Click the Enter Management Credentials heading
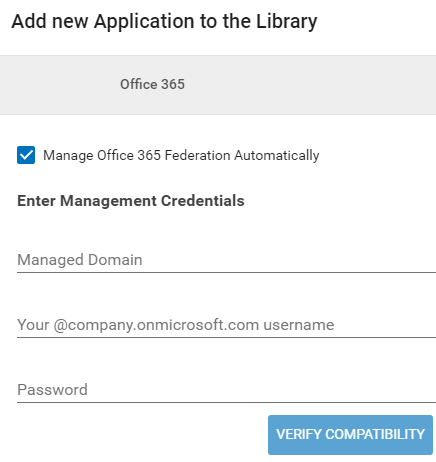This screenshot has width=436, height=462. click(131, 201)
